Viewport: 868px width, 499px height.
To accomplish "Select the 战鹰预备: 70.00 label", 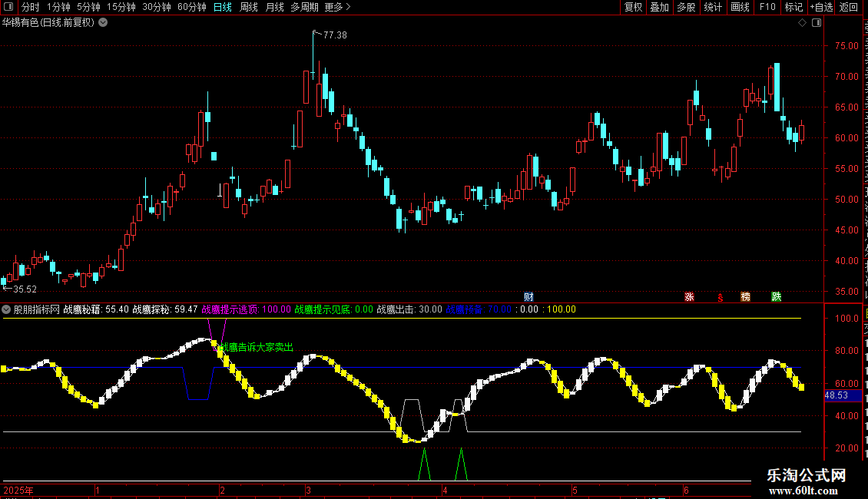I will click(x=479, y=309).
